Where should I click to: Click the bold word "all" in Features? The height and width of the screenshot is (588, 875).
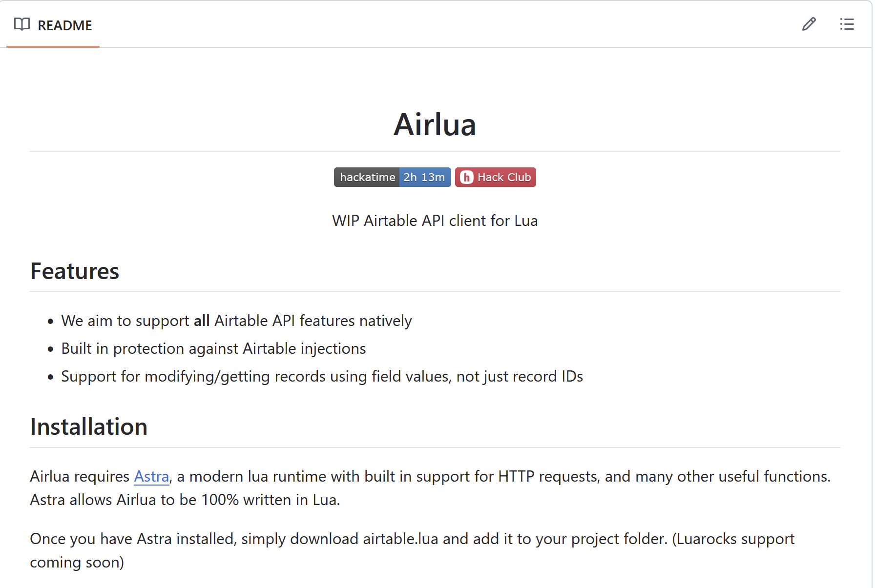point(202,321)
